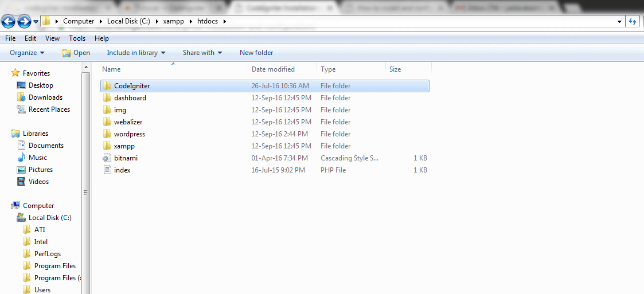Image resolution: width=644 pixels, height=294 pixels.
Task: Open Desktop in Favorites
Action: 35,85
